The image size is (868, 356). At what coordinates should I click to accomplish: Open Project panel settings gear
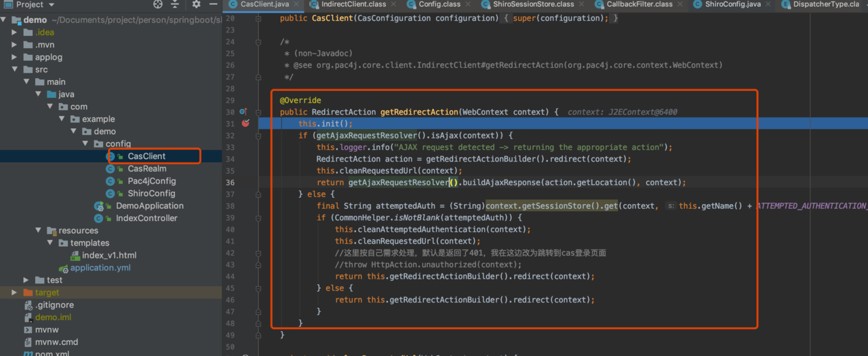[196, 4]
